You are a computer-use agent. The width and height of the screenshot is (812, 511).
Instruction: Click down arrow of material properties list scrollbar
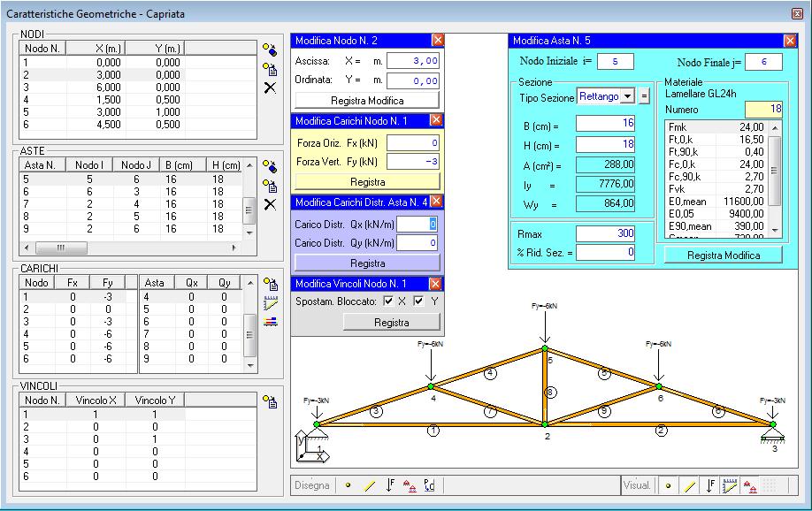tap(775, 230)
